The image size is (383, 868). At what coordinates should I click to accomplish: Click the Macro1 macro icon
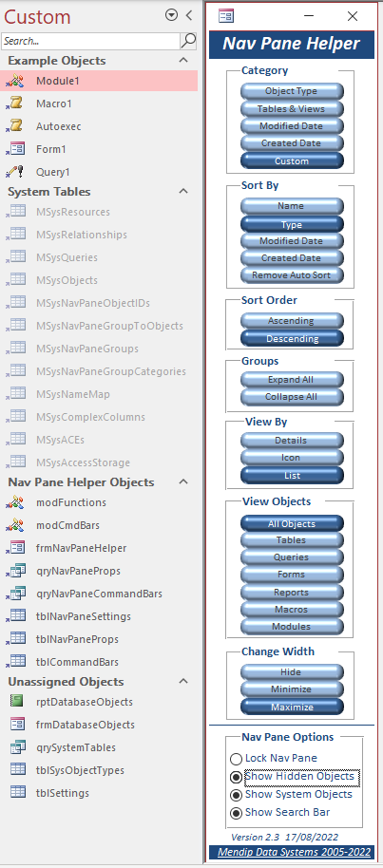point(15,104)
